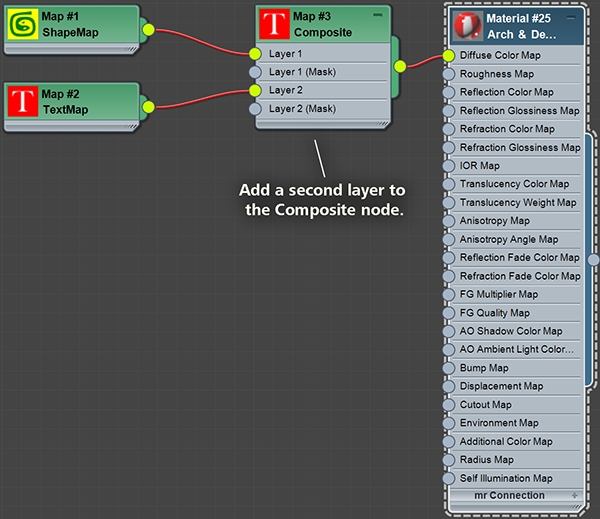Viewport: 600px width, 519px height.
Task: Click Map #2 TextMap output socket
Action: coord(148,107)
